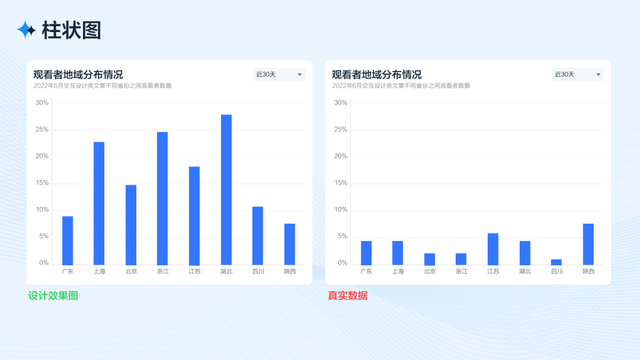
Task: Open 近30天 dropdown in 真实数据 chart
Action: pos(578,74)
